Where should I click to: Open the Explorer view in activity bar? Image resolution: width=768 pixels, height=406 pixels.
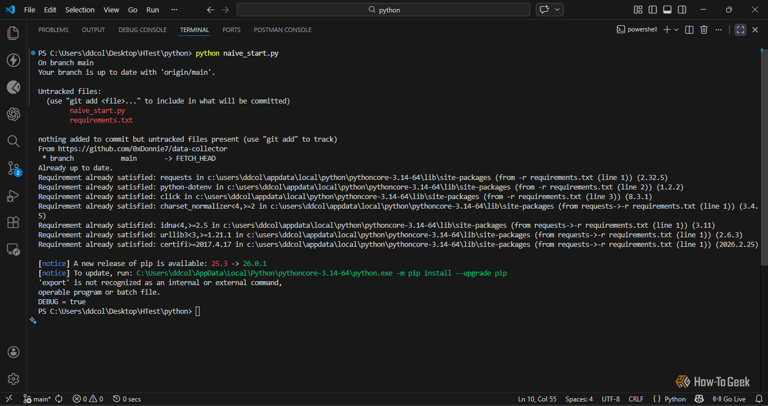13,33
